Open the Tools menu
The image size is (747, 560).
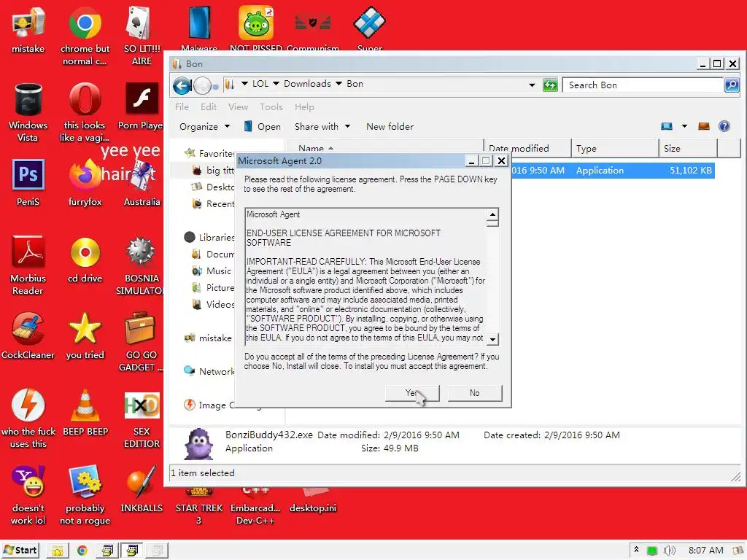pyautogui.click(x=271, y=106)
